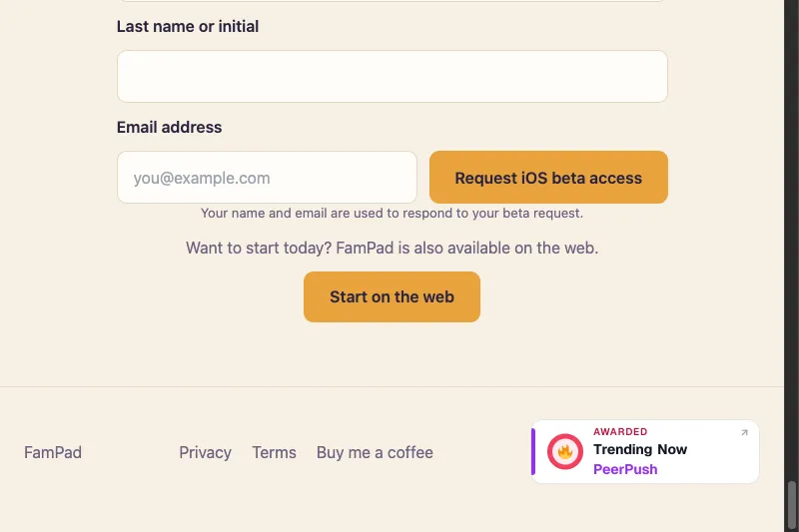Click the FamPad footer brand link
The width and height of the screenshot is (799, 532).
coord(53,452)
